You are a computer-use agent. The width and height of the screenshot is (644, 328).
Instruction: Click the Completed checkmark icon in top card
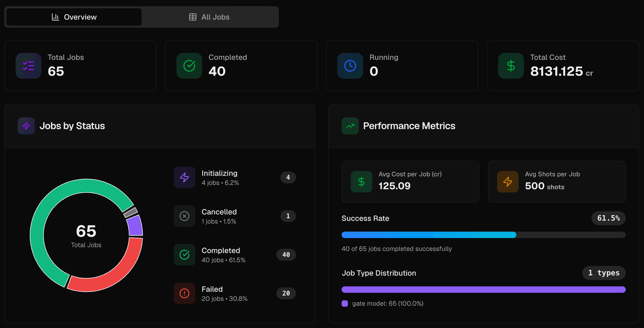pyautogui.click(x=190, y=66)
